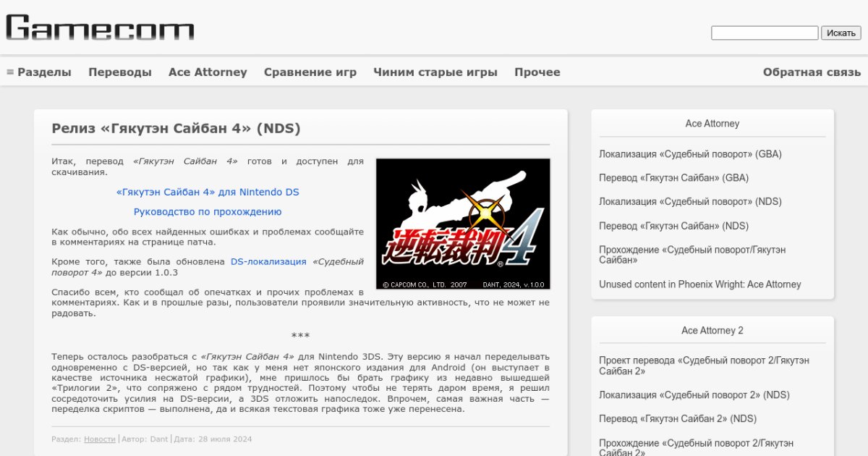Image resolution: width=868 pixels, height=456 pixels.
Task: Open the Новости category link
Action: [x=99, y=439]
